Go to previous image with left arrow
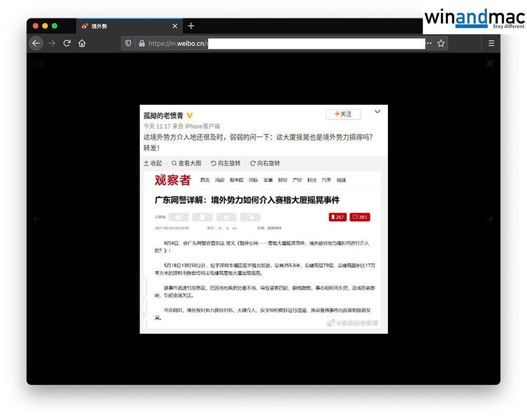 click(37, 219)
